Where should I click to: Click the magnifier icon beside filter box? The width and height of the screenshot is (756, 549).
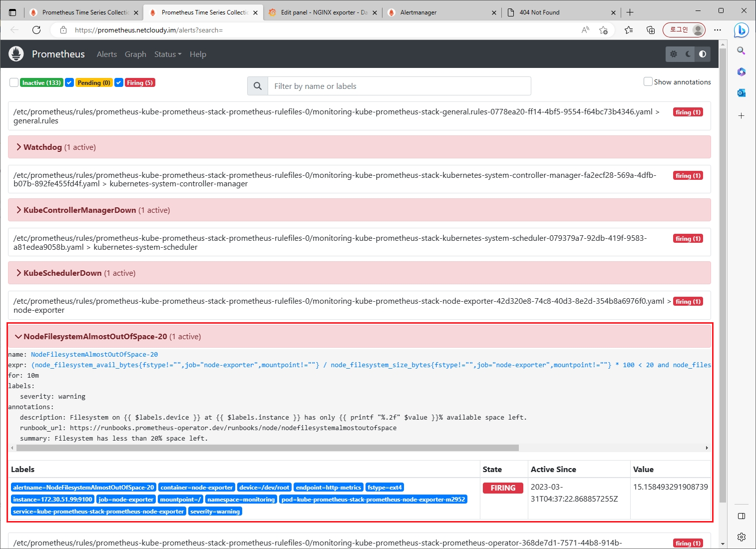(x=258, y=86)
